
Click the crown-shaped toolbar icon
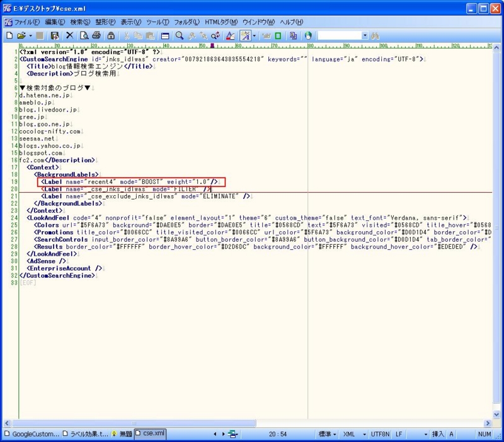point(266,35)
